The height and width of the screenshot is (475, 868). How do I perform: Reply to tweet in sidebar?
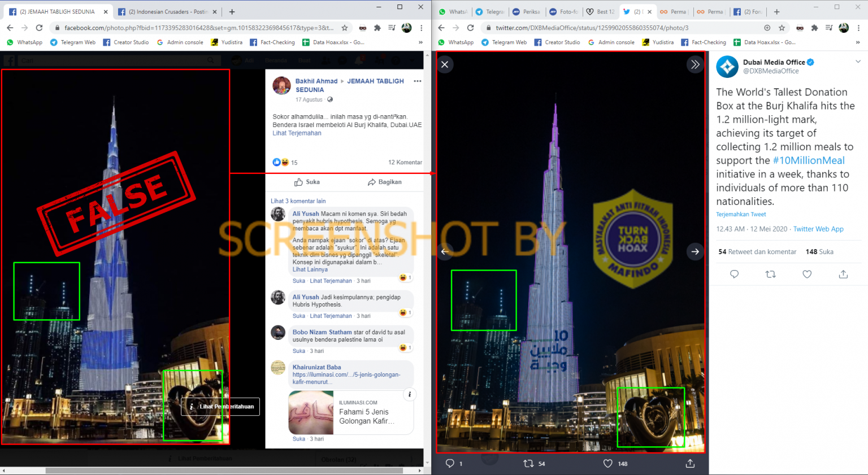(x=734, y=274)
